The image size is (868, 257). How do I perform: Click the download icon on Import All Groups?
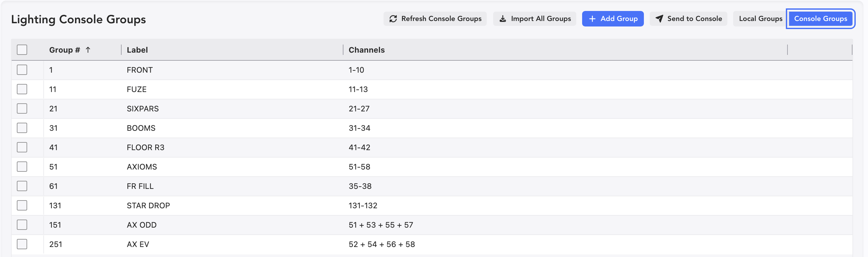503,19
